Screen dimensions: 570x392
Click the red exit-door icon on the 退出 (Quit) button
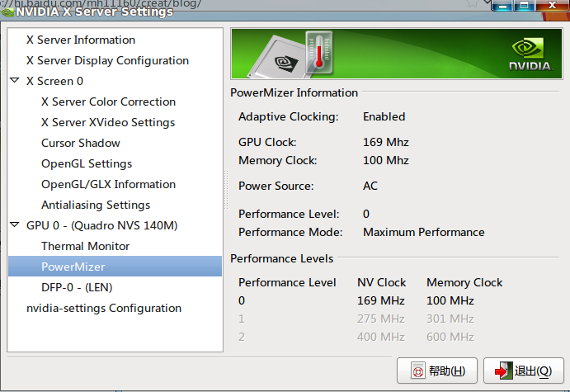tap(503, 371)
